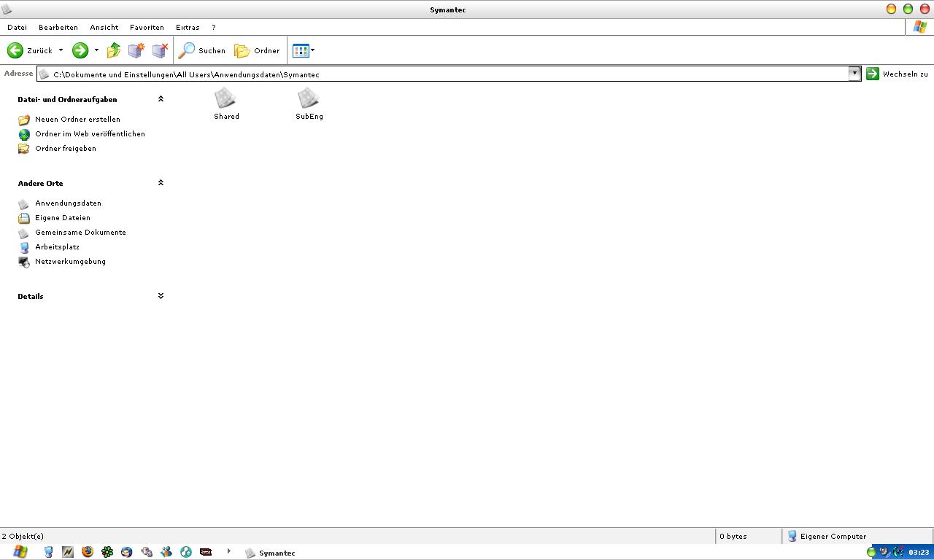
Task: Open the ? help menu
Action: pos(214,27)
